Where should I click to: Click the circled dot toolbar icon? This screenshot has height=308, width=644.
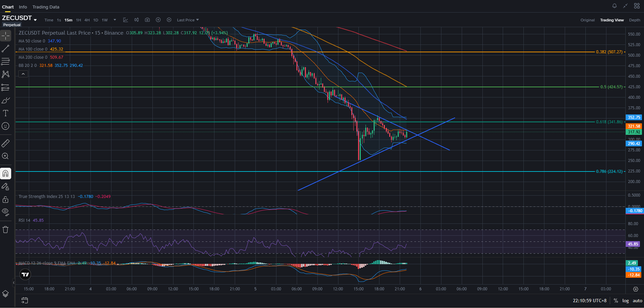tap(169, 20)
